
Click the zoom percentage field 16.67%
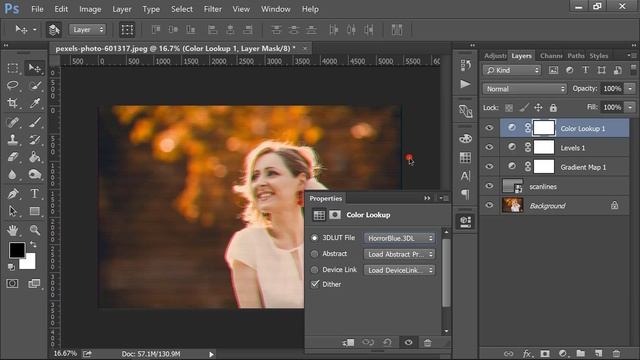click(x=65, y=353)
